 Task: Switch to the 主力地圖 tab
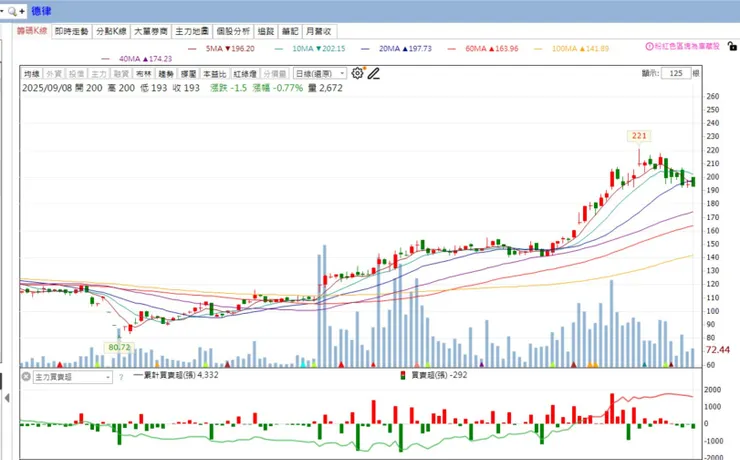(x=192, y=31)
